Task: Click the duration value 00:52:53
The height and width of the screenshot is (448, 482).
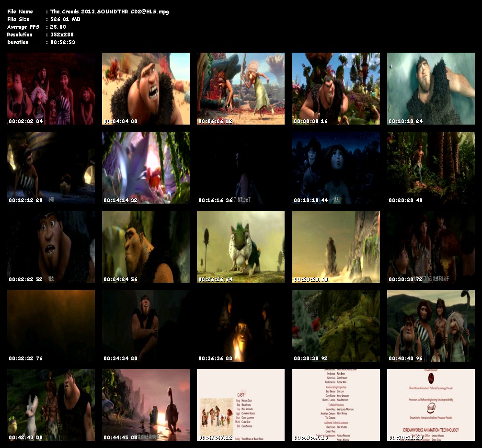Action: point(63,42)
